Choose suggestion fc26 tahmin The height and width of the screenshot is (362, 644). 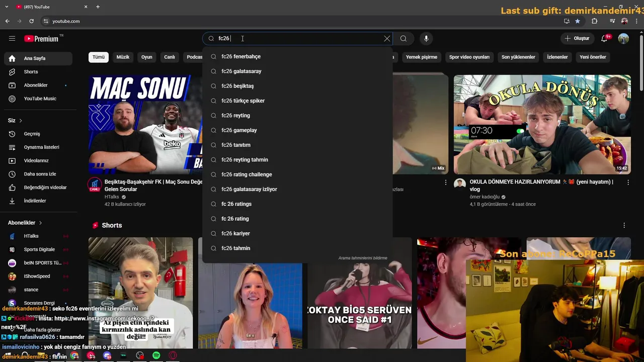[297, 248]
